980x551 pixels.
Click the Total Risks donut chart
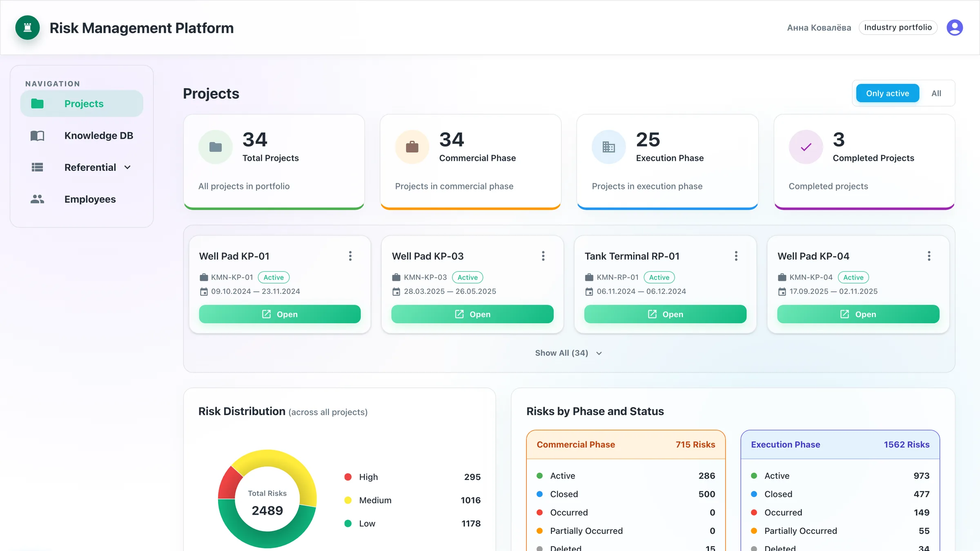[x=267, y=499]
